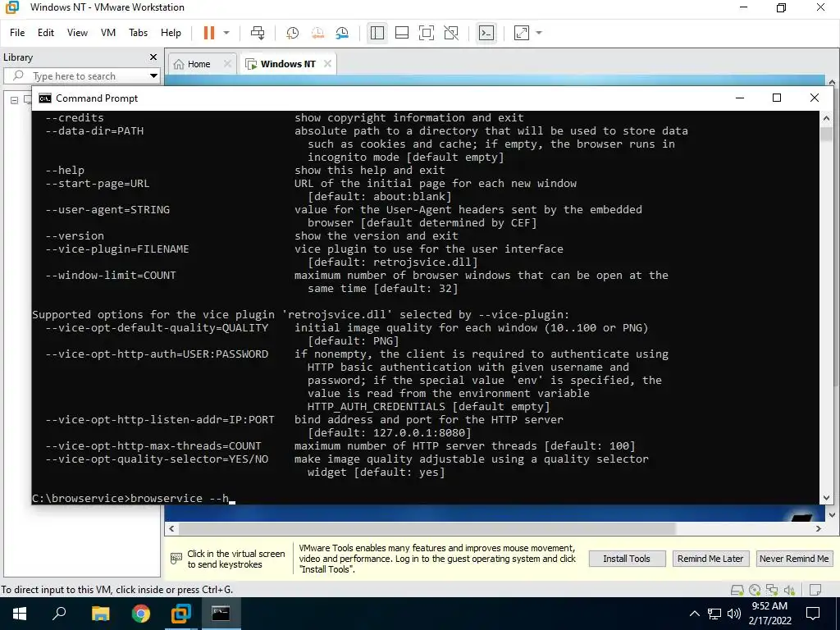Click the Unity mode icon
Screen dimensions: 840x630
(x=452, y=33)
